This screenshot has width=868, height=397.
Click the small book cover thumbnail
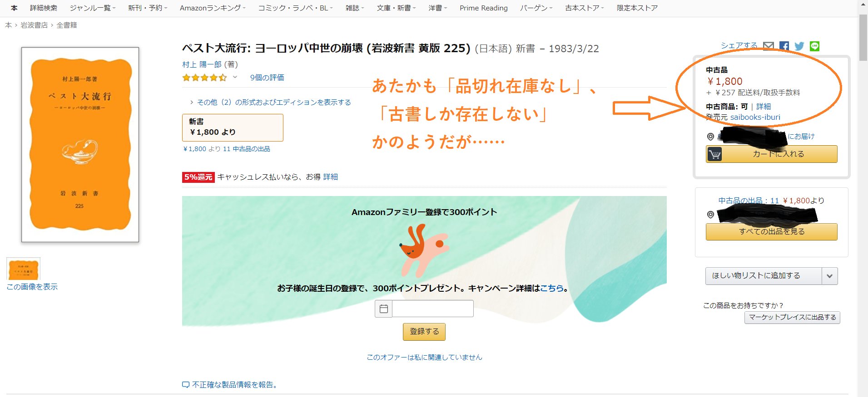click(x=23, y=269)
